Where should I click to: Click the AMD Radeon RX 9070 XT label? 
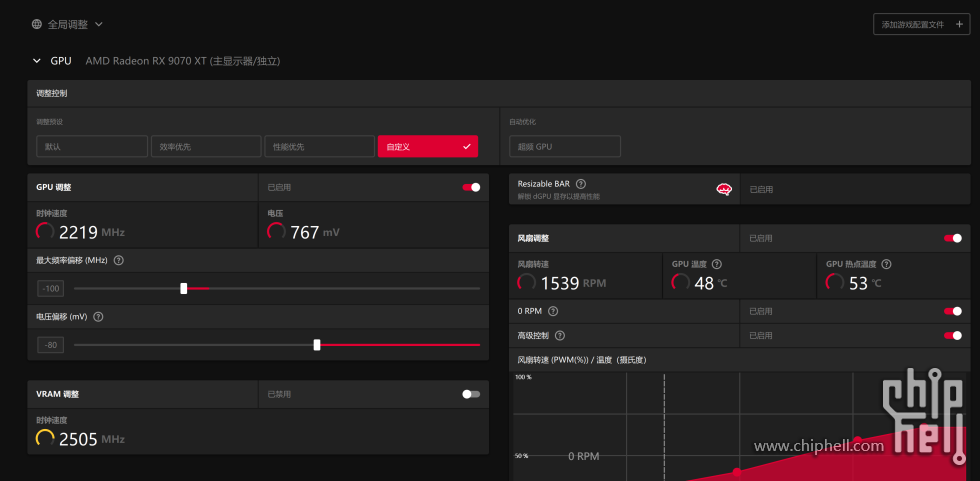tap(146, 61)
